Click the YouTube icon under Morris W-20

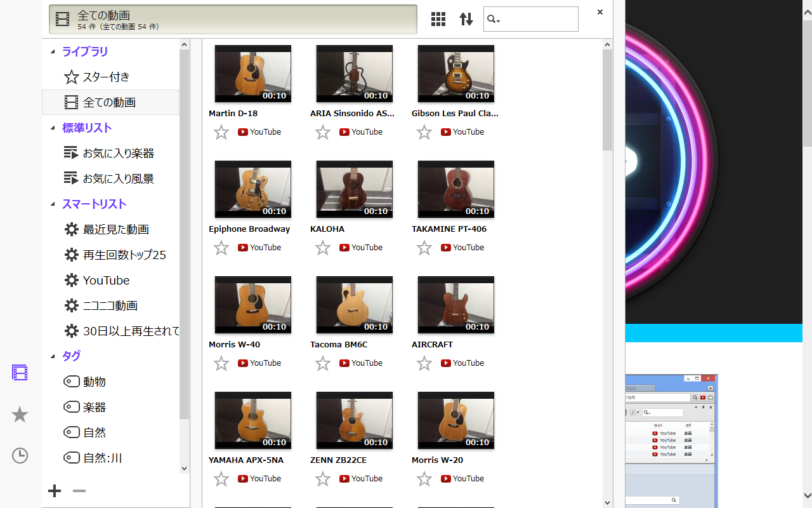coord(446,479)
